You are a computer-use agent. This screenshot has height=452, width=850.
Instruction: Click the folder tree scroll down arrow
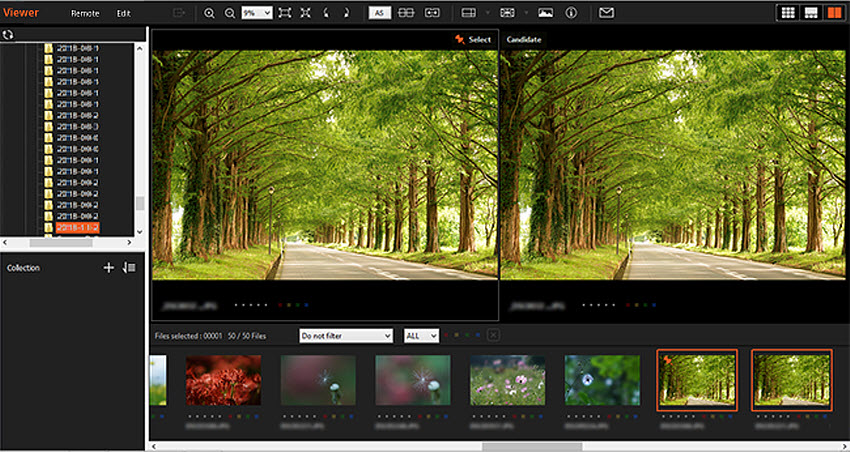point(140,231)
